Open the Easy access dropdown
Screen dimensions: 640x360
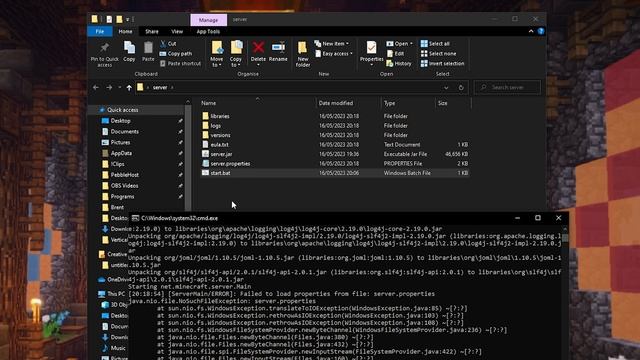pyautogui.click(x=333, y=53)
